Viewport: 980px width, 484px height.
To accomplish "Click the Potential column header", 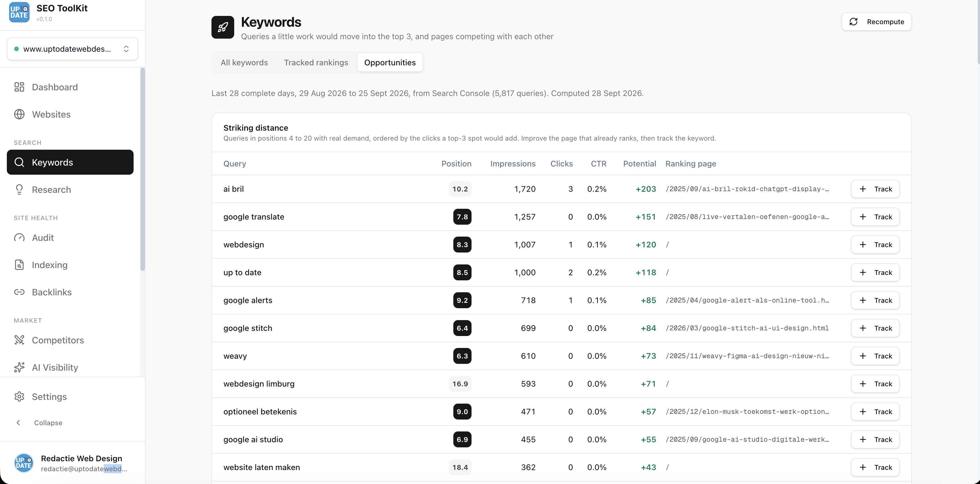I will coord(640,164).
